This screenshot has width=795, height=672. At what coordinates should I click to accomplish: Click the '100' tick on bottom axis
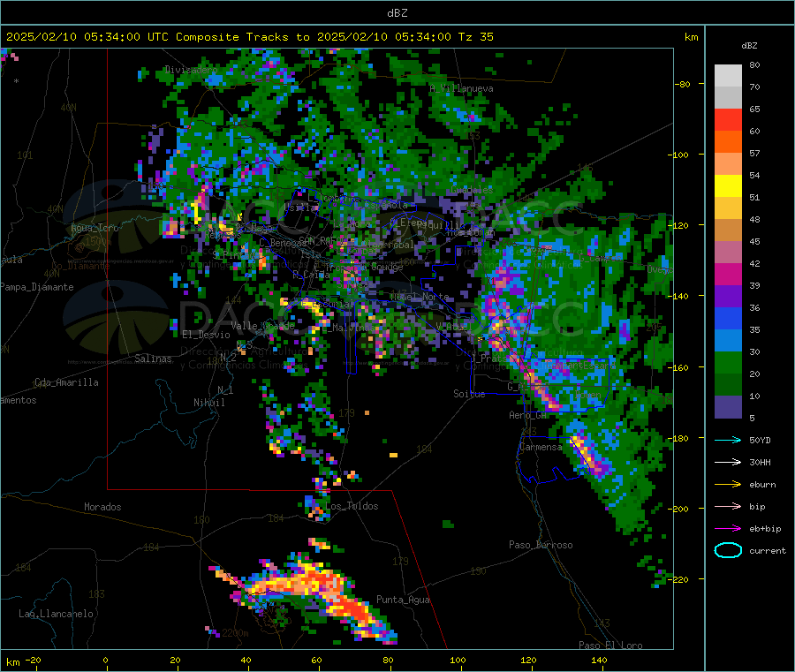tap(458, 660)
